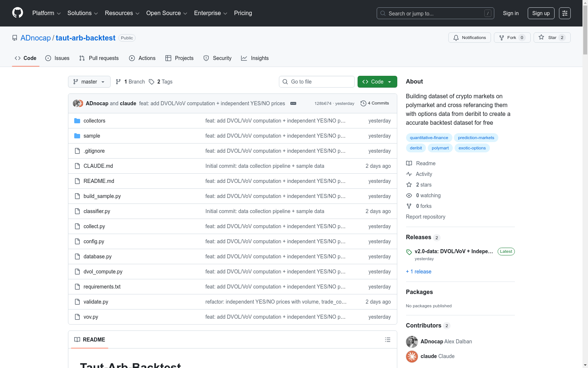Viewport: 588px width, 368px height.
Task: Click the Go to file search field
Action: click(317, 82)
